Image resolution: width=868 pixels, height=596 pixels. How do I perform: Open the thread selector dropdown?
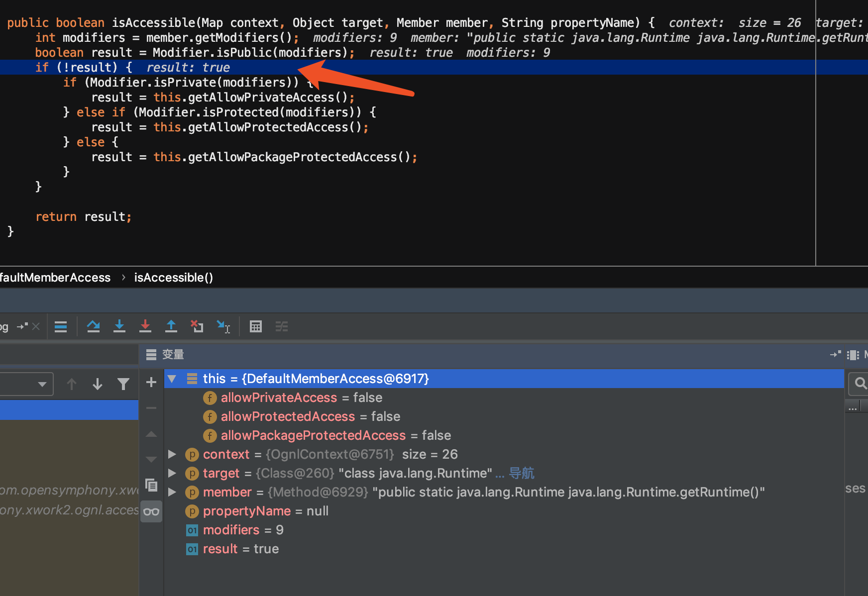point(26,384)
